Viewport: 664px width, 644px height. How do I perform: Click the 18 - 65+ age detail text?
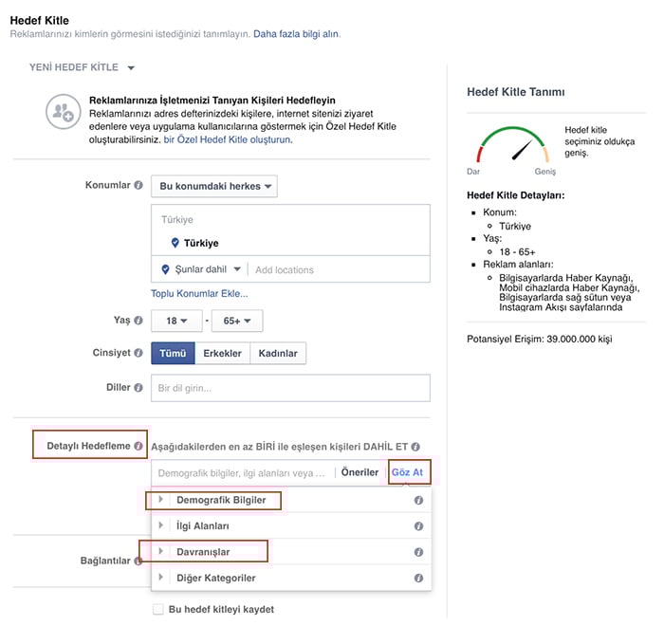pyautogui.click(x=517, y=252)
